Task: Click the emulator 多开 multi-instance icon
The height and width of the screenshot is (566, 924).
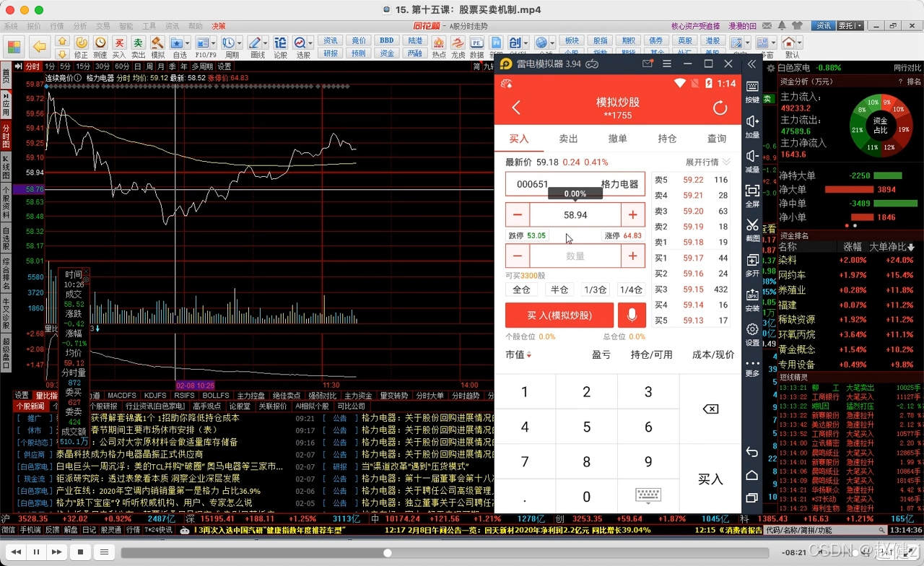Action: [752, 264]
